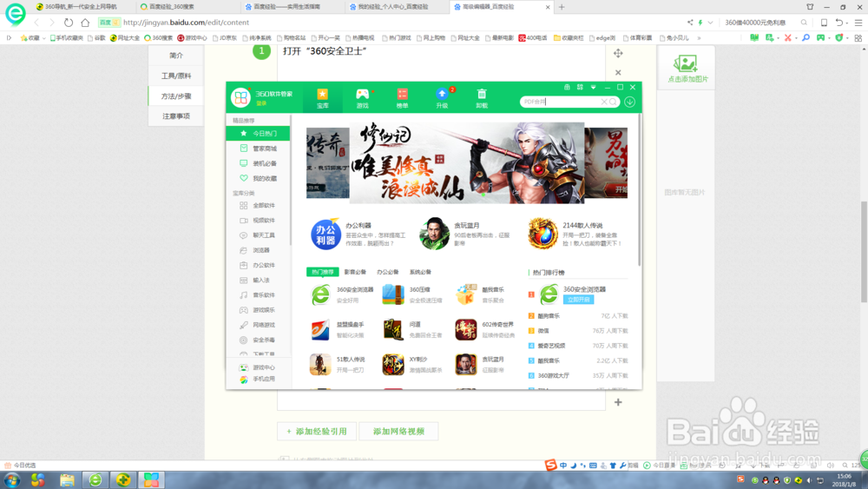Click the 登录 login link under 360软件管家
The image size is (868, 489).
[x=261, y=103]
